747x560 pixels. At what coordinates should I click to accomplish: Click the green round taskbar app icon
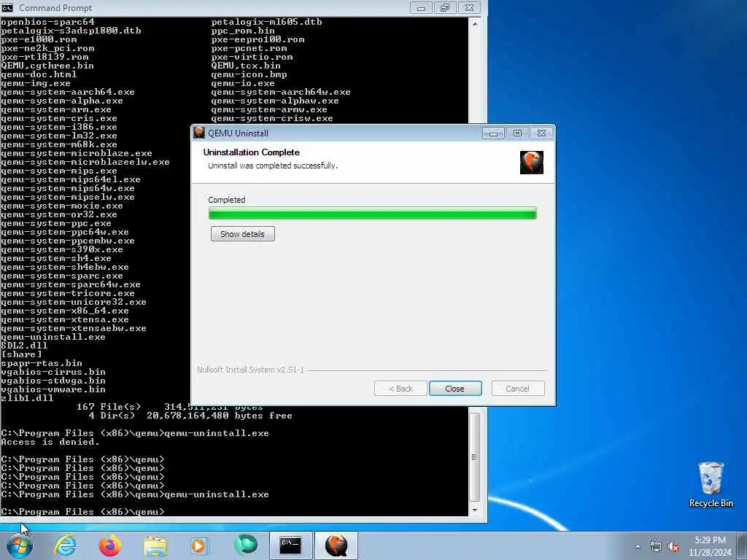click(x=246, y=545)
